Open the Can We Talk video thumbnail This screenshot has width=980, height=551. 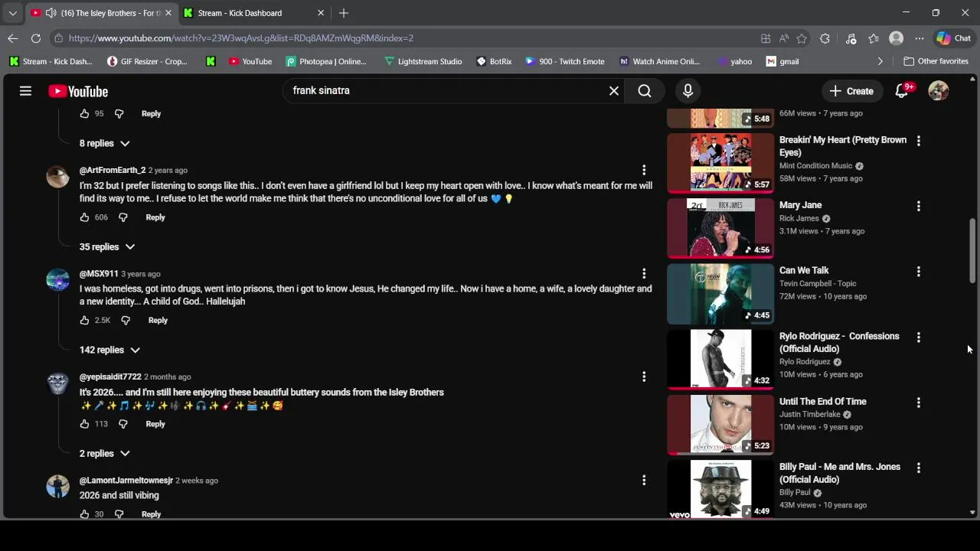[x=720, y=294]
